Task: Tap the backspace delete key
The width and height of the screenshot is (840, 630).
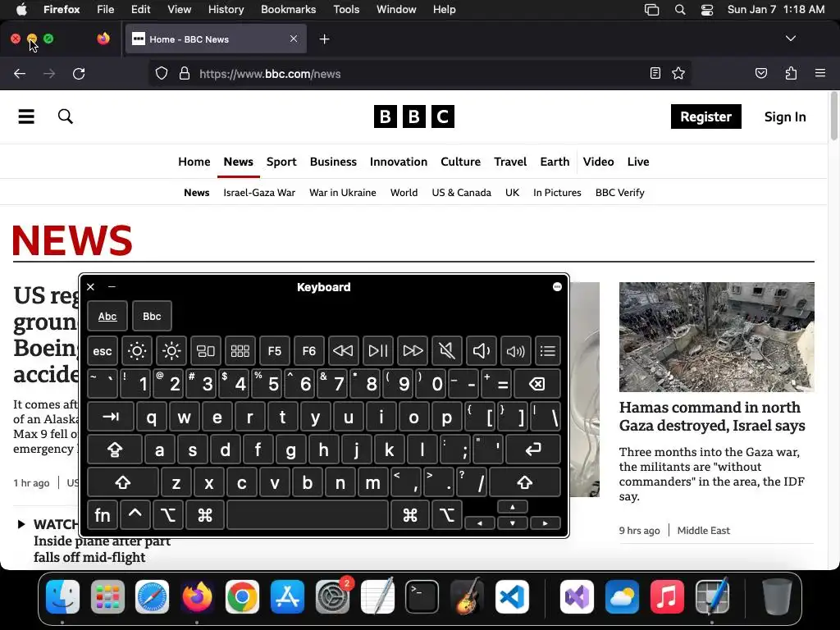Action: click(x=536, y=384)
